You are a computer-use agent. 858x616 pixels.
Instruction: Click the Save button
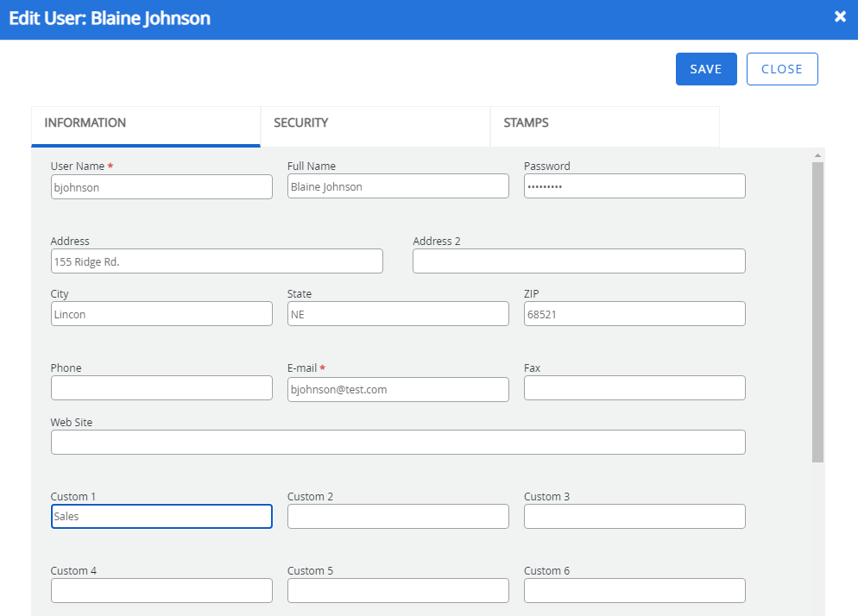(x=705, y=69)
